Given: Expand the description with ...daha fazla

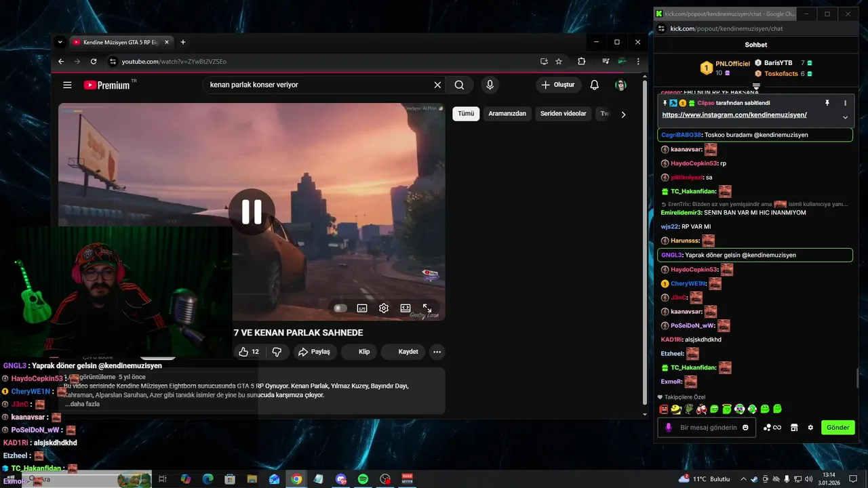Looking at the screenshot, I should tap(83, 404).
